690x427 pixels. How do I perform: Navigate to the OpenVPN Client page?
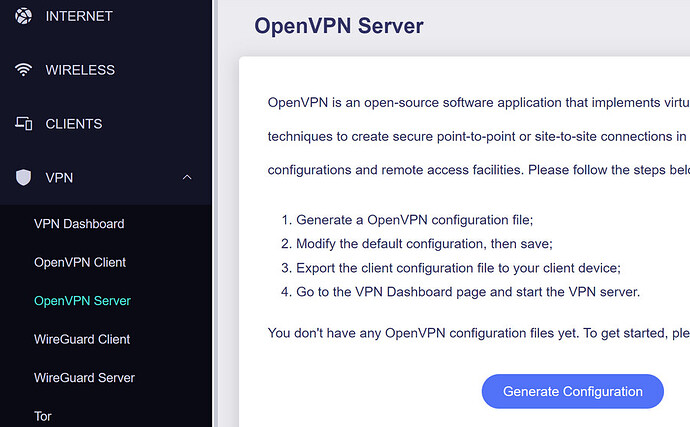[80, 262]
